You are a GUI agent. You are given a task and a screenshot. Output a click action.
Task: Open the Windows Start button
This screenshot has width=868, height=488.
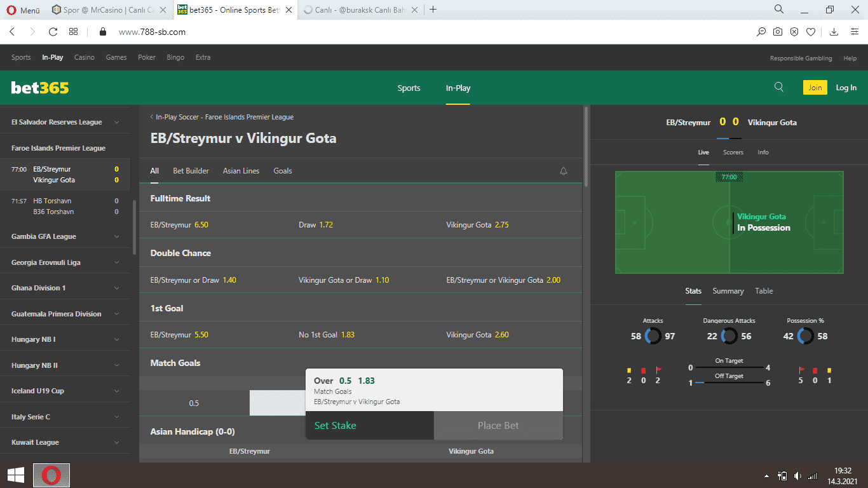(x=16, y=475)
